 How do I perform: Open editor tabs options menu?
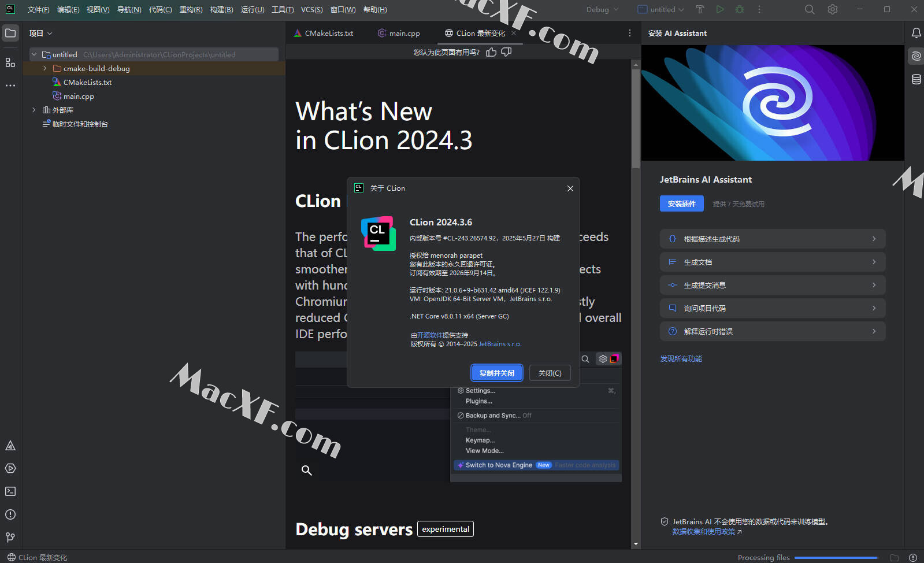(x=630, y=33)
